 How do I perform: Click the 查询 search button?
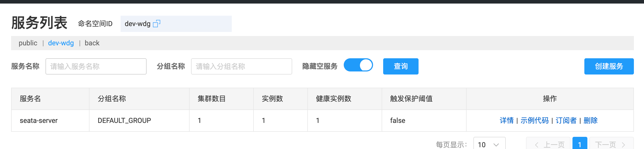point(400,66)
